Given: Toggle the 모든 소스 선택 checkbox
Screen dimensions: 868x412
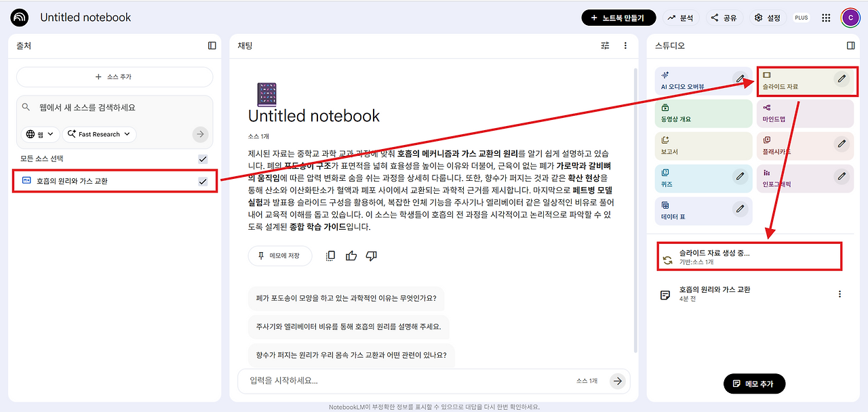Looking at the screenshot, I should 203,159.
